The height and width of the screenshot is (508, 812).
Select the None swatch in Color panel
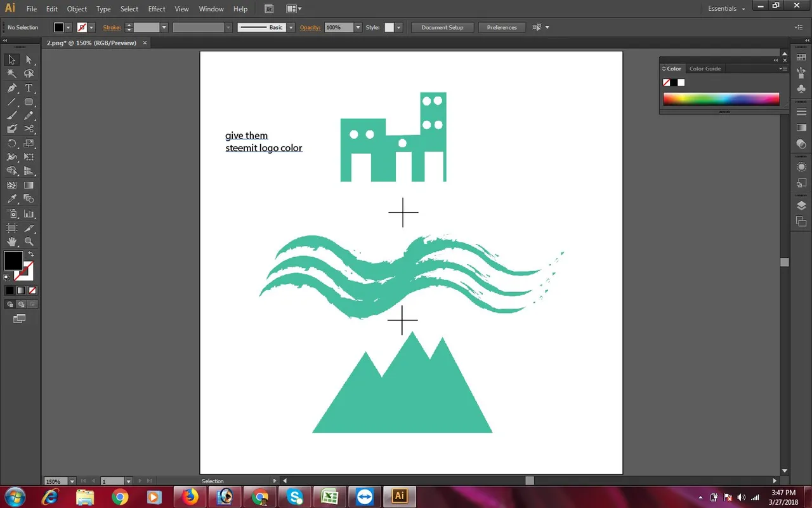tap(667, 83)
